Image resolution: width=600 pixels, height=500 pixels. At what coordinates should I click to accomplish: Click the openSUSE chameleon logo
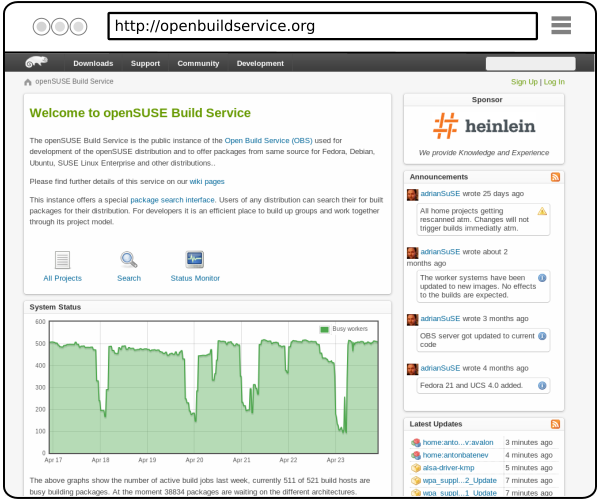coord(36,62)
